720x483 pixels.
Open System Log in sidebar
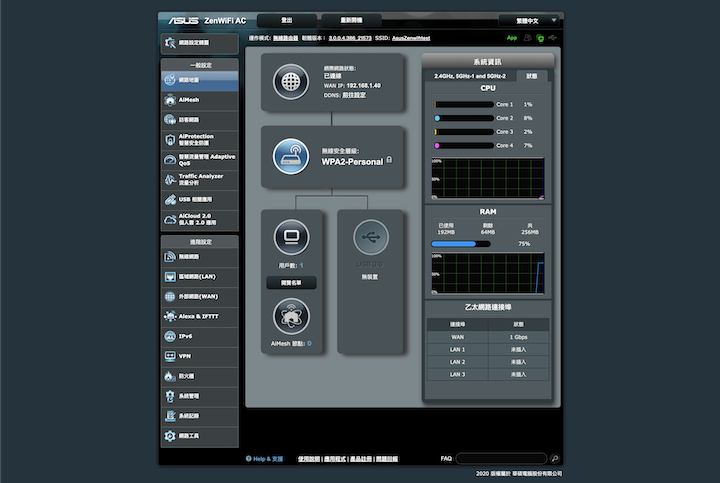pos(200,416)
